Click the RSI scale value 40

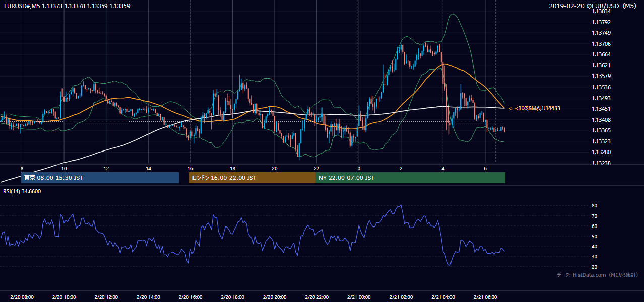point(594,247)
